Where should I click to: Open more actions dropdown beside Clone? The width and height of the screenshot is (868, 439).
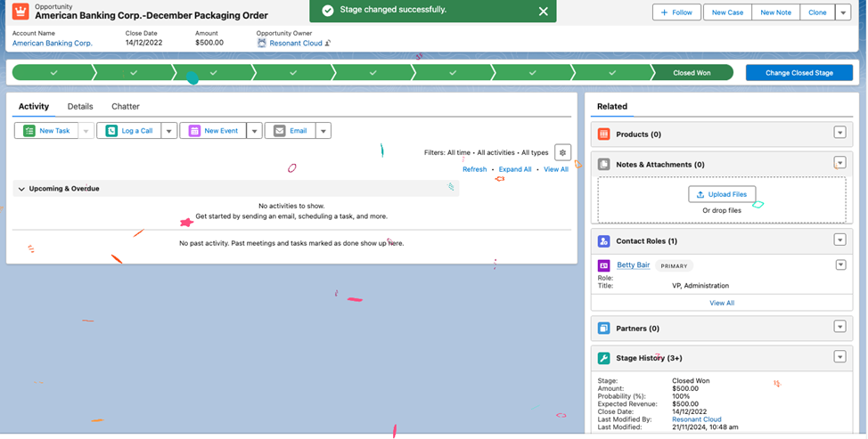843,12
